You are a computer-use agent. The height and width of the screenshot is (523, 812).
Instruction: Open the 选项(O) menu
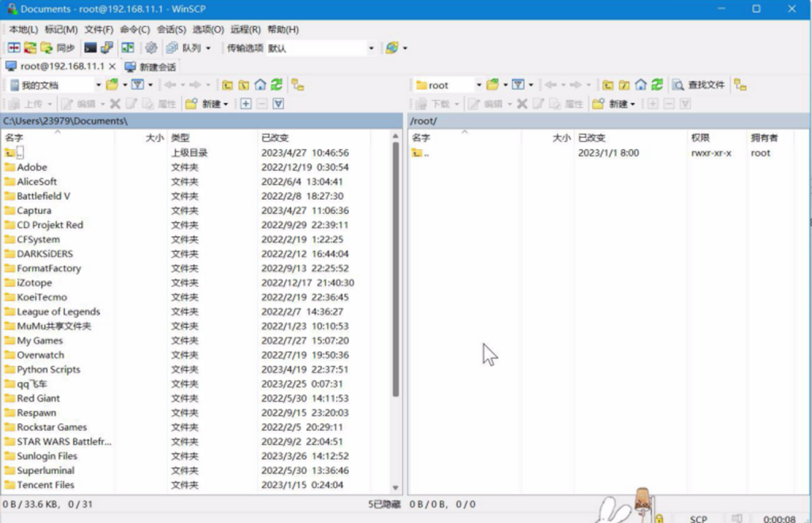209,29
